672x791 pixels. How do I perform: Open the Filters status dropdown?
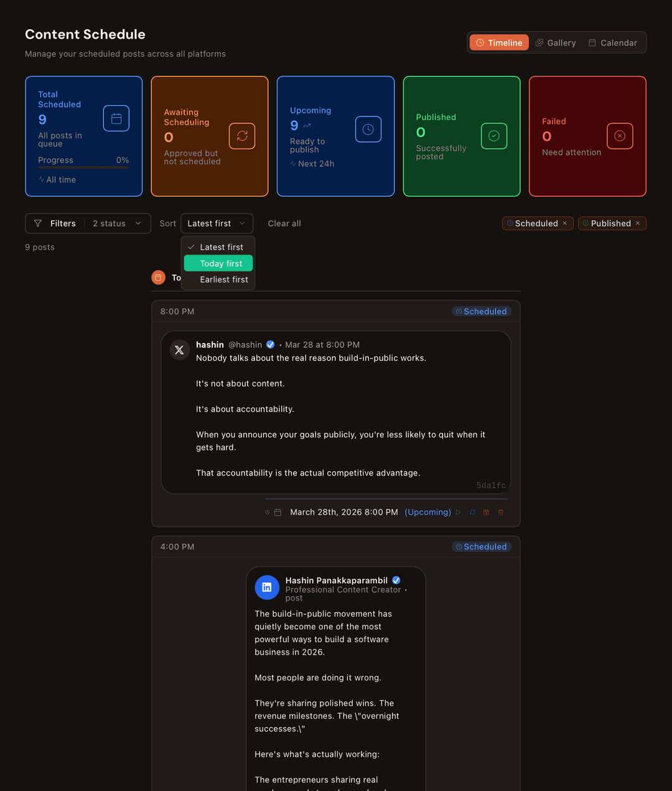88,223
